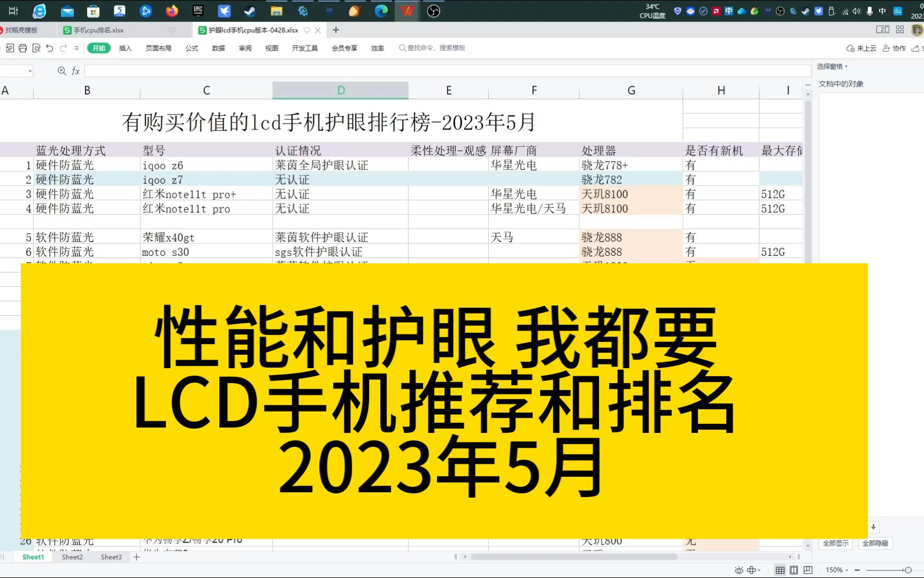Screen dimensions: 924x578
Task: Open the app grid icon near avatar
Action: 900,30
